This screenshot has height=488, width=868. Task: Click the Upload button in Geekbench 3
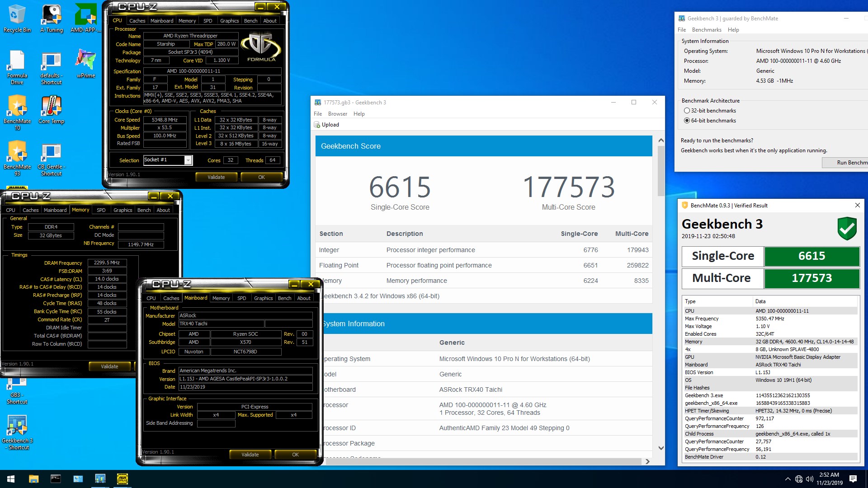coord(326,125)
